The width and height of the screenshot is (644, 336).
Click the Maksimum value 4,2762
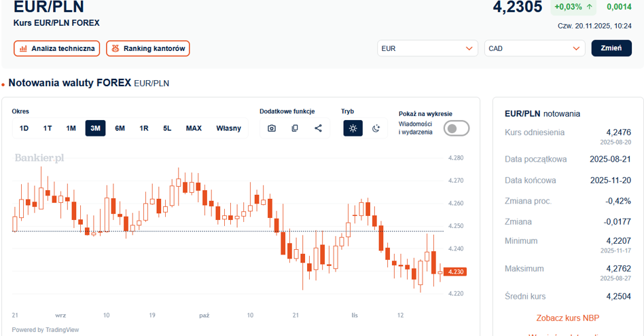[x=619, y=268]
